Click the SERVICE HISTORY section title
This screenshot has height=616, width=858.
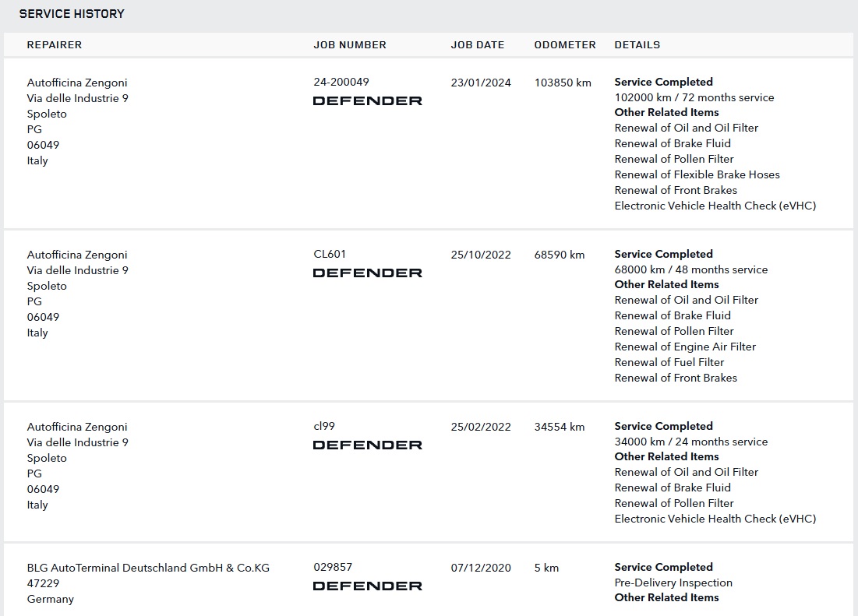72,14
